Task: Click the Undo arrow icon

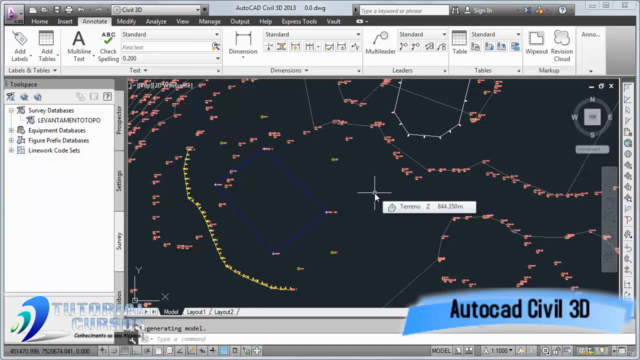Action: tap(81, 10)
